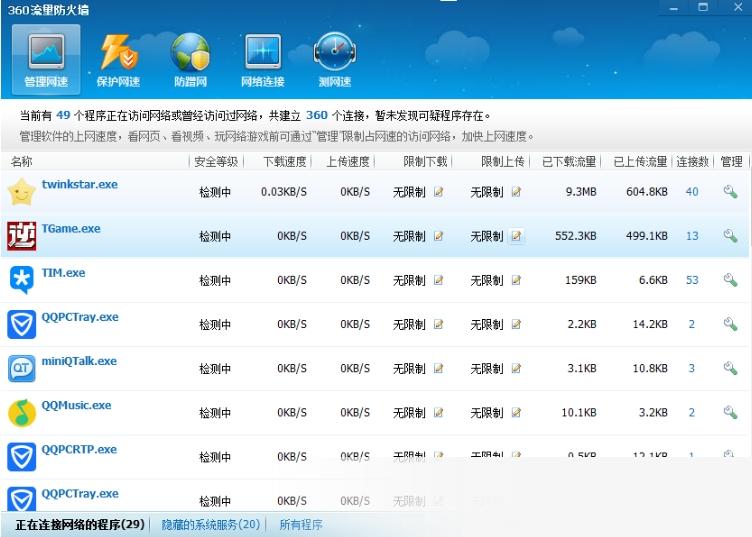The image size is (752, 537).
Task: Open manage wrench for QQMusic.exe
Action: 730,412
